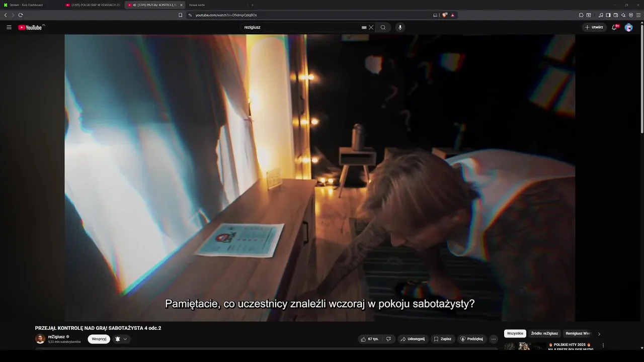Open the Brave Shields lion icon
The image size is (644, 362).
[445, 15]
